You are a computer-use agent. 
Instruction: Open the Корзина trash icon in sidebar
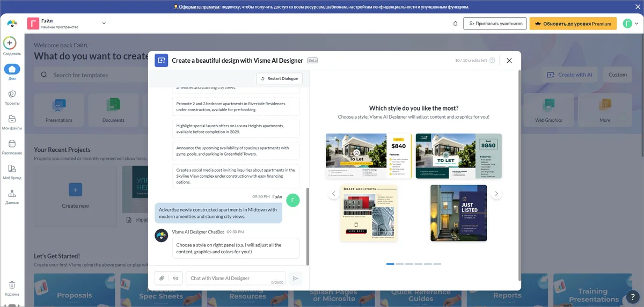click(x=12, y=285)
